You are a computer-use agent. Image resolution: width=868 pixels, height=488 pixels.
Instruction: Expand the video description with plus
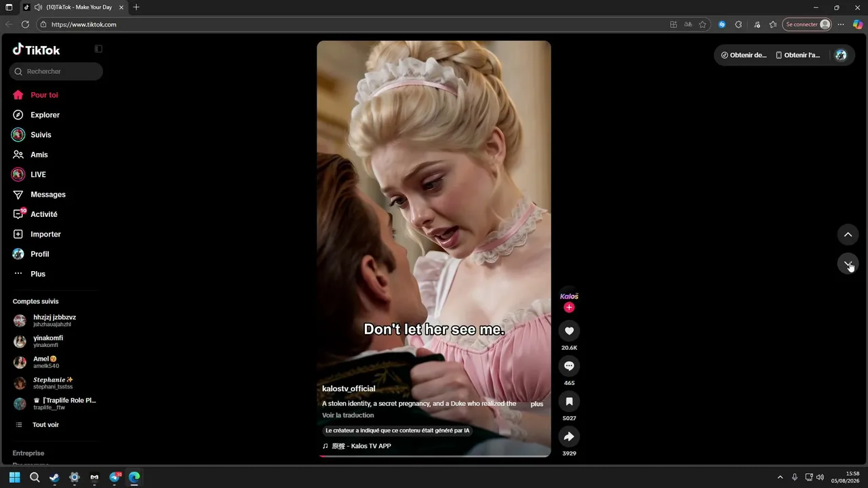coord(537,404)
